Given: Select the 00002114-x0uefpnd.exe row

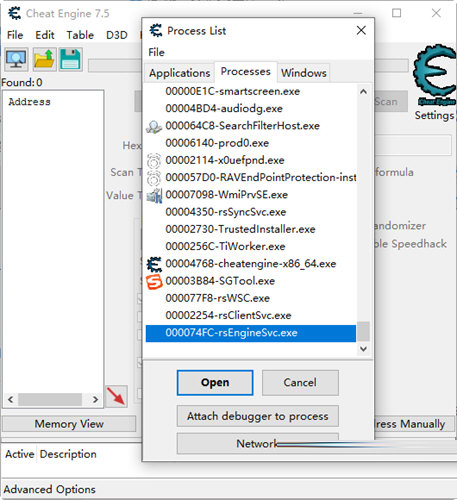Looking at the screenshot, I should click(x=251, y=160).
